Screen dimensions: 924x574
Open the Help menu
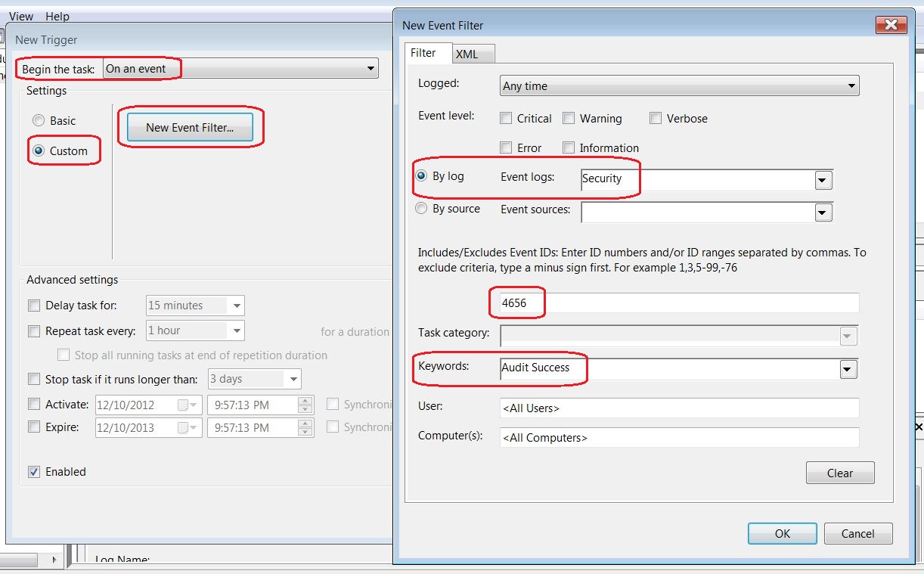57,16
